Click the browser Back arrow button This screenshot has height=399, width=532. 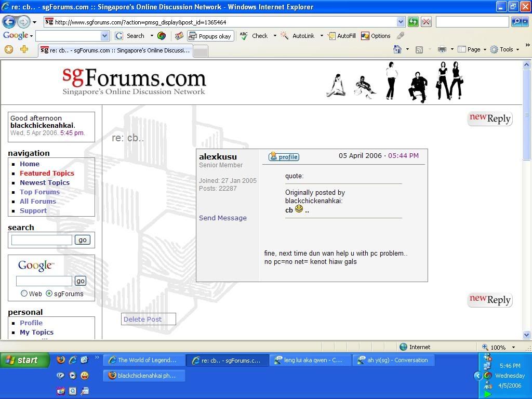(x=9, y=22)
